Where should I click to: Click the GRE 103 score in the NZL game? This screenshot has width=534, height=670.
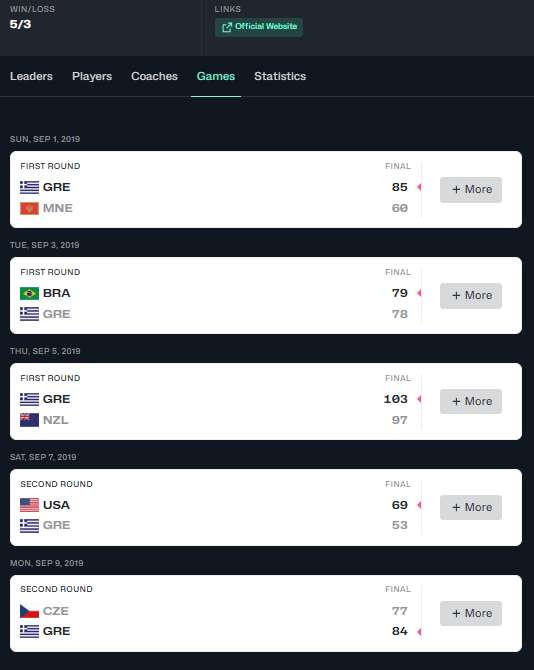pos(396,399)
